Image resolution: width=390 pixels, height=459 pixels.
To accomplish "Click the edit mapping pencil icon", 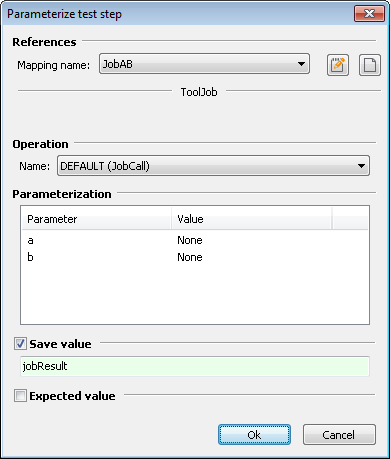I will click(x=338, y=65).
